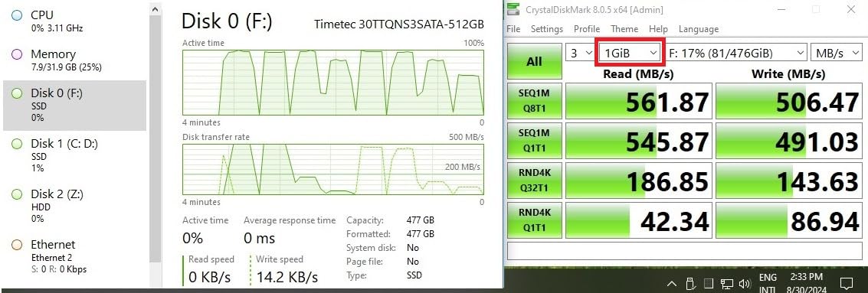Select the Disk 1 (C: D:) green circle icon
This screenshot has height=293, width=868.
point(17,144)
